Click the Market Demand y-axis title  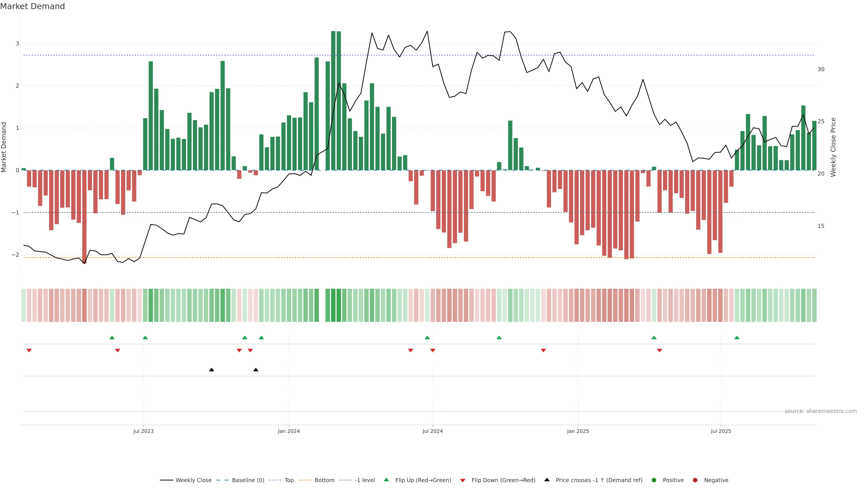pyautogui.click(x=4, y=147)
